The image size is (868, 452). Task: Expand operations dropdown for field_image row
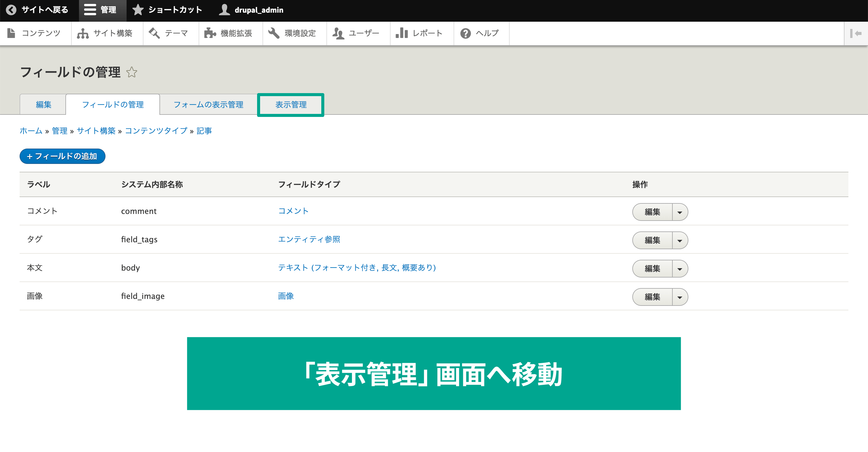(x=680, y=297)
